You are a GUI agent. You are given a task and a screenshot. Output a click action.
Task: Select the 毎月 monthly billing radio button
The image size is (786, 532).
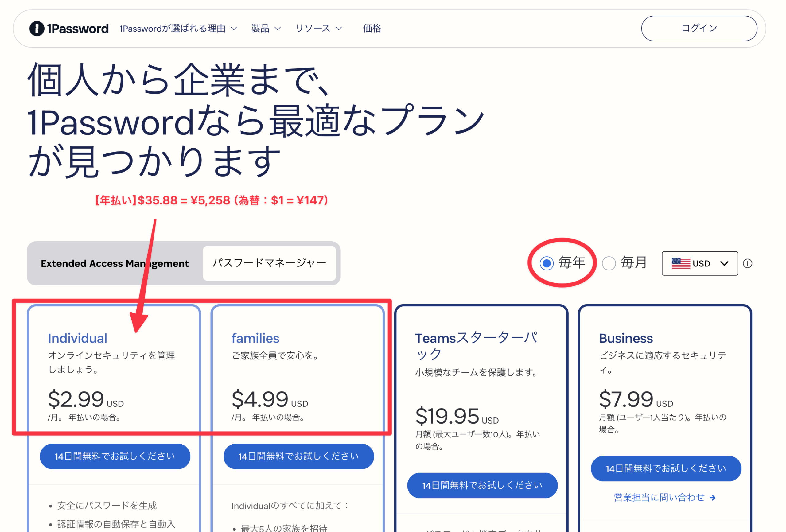pos(609,263)
